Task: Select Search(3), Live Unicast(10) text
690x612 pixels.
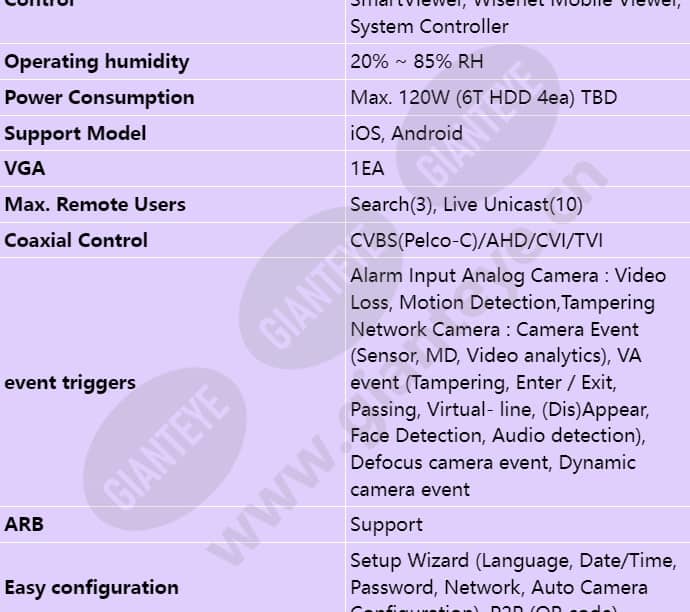Action: pyautogui.click(x=466, y=205)
